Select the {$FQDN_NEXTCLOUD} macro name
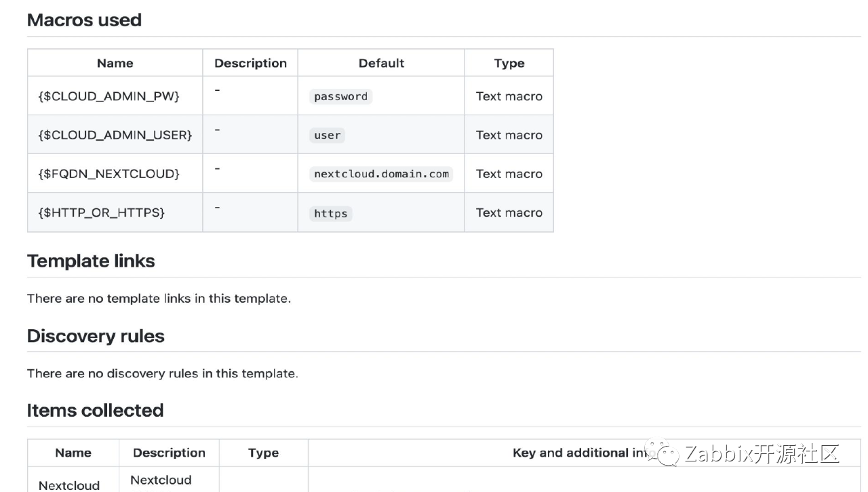Viewport: 868px width, 492px height. click(x=108, y=174)
